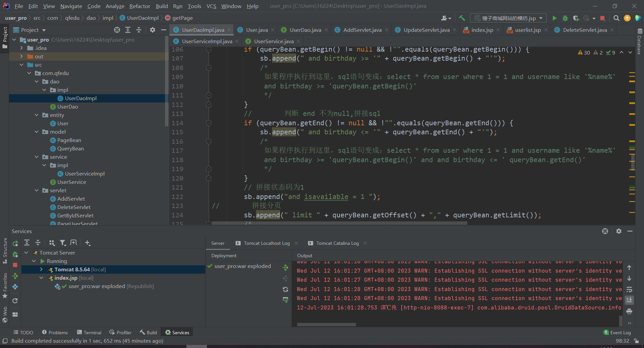Image resolution: width=644 pixels, height=348 pixels.
Task: Open run configuration dropdown
Action: (509, 18)
